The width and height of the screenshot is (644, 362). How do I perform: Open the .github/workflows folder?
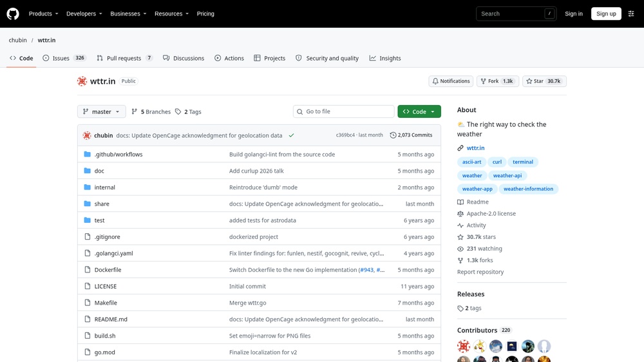point(118,154)
